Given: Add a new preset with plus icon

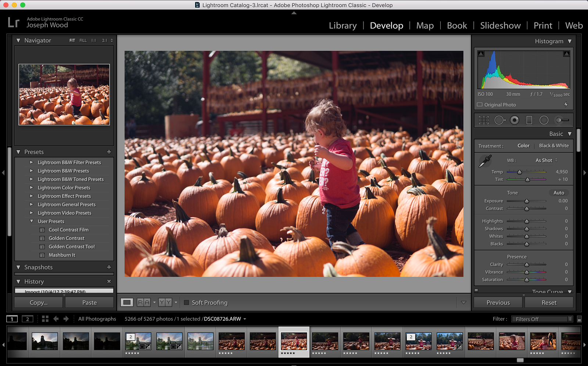Looking at the screenshot, I should tap(109, 152).
